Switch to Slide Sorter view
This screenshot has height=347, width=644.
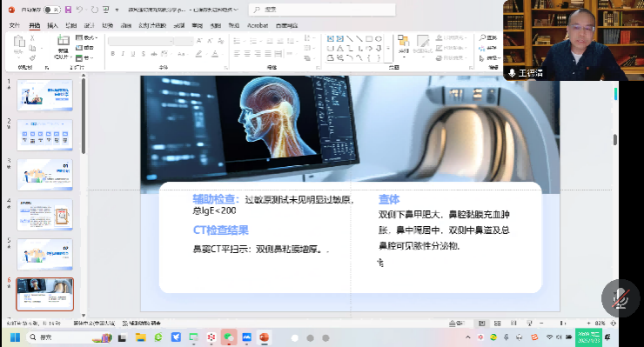click(498, 324)
